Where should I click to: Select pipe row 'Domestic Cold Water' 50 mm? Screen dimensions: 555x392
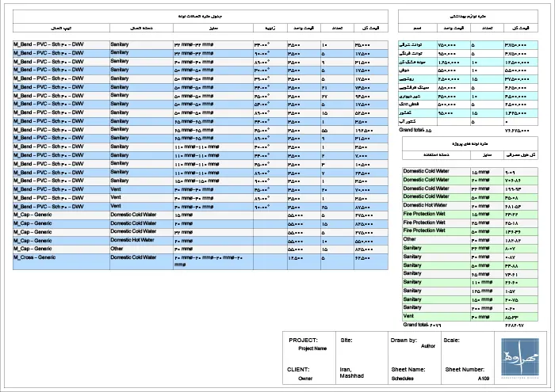click(x=470, y=197)
